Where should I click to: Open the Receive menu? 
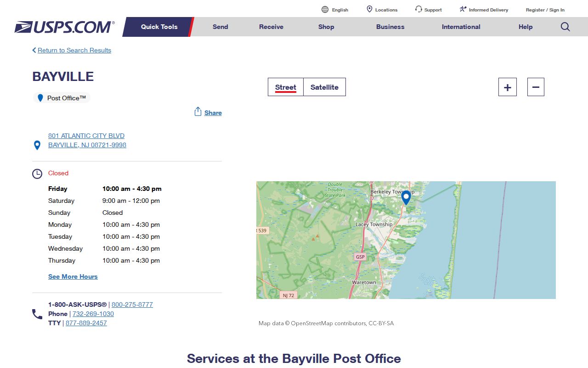(271, 27)
